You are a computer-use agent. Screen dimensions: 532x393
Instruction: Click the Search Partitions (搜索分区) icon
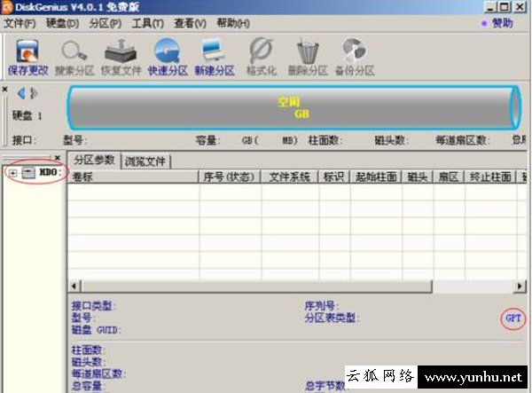[x=74, y=57]
